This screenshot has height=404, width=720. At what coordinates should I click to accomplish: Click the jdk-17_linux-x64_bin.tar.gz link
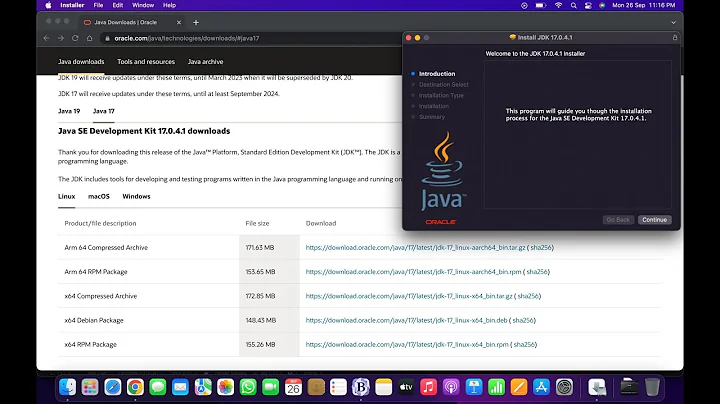(x=409, y=296)
